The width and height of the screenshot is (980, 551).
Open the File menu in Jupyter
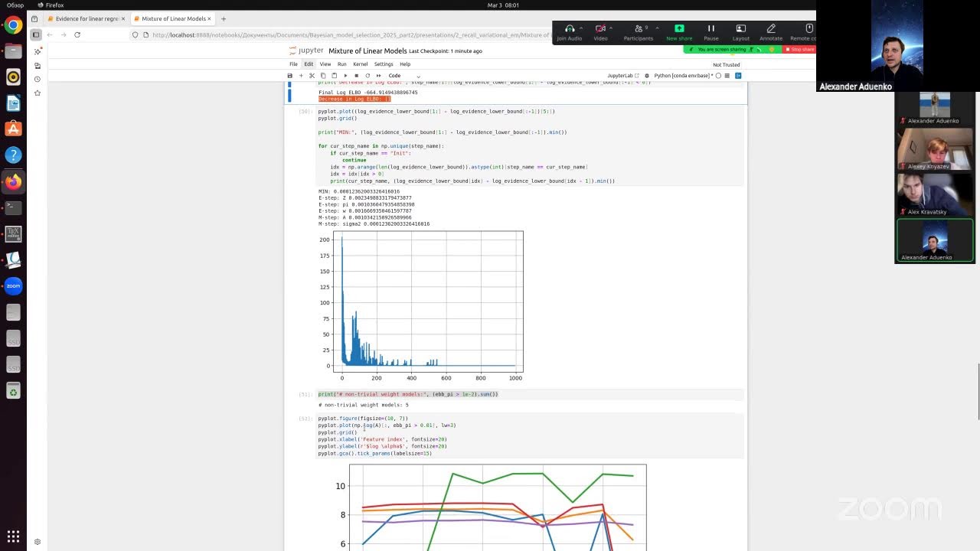(293, 64)
